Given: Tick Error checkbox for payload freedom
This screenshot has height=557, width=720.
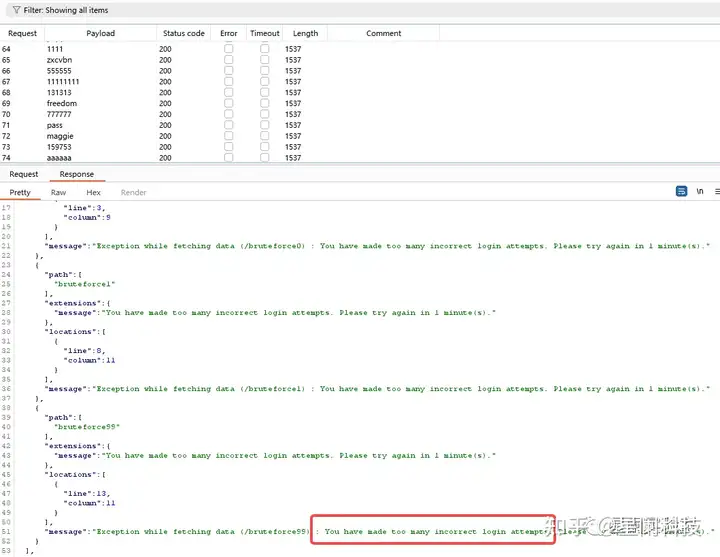Looking at the screenshot, I should [229, 103].
